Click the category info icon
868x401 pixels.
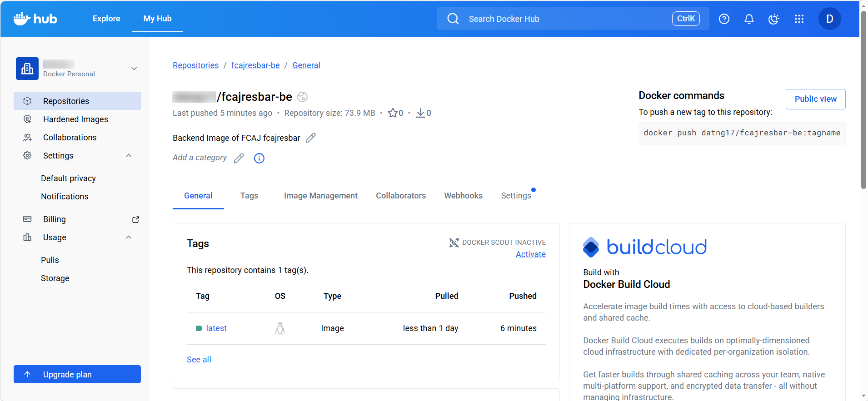(259, 158)
